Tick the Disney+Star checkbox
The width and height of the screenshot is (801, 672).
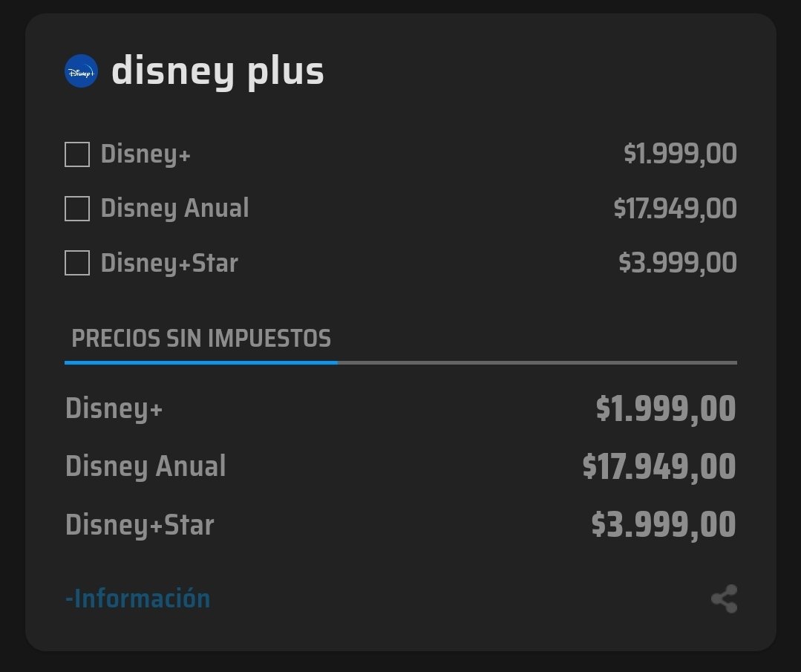pos(76,263)
